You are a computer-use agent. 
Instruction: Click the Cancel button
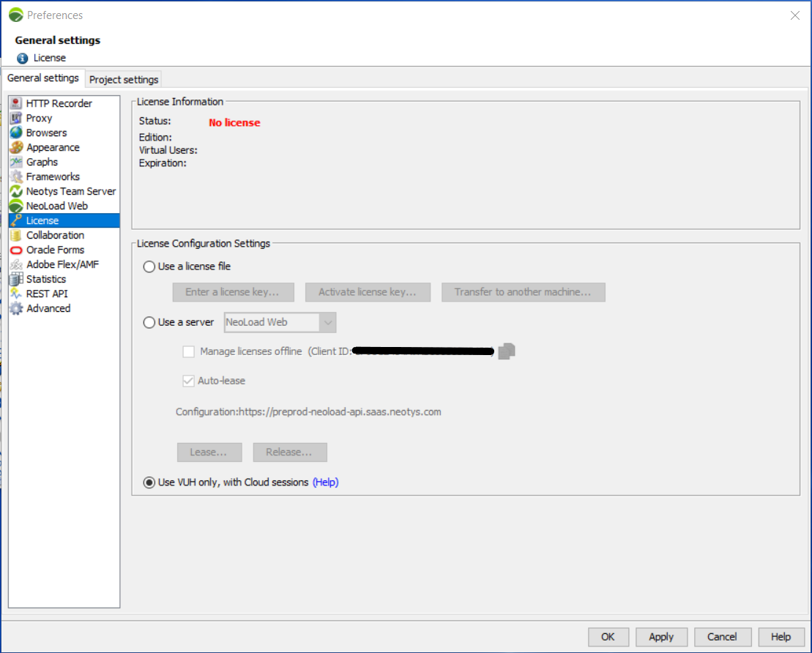pyautogui.click(x=723, y=637)
